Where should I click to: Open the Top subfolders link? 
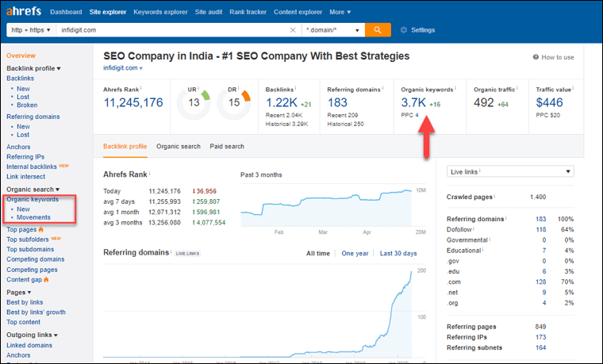(28, 239)
